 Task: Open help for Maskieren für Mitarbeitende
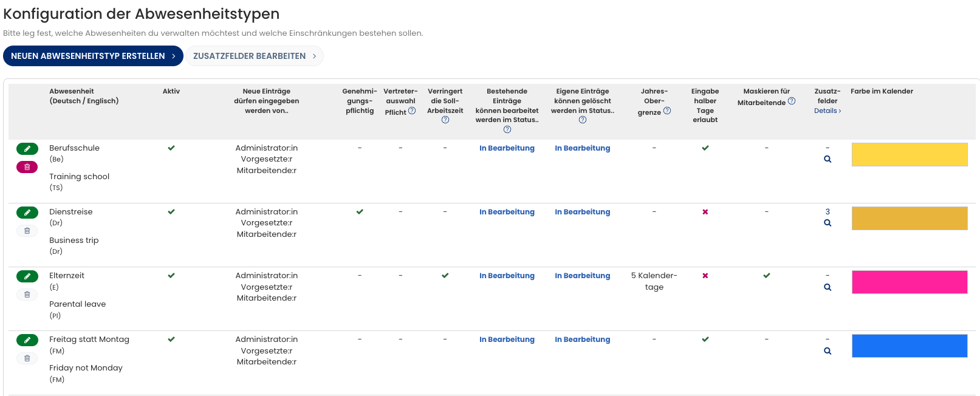pyautogui.click(x=792, y=101)
